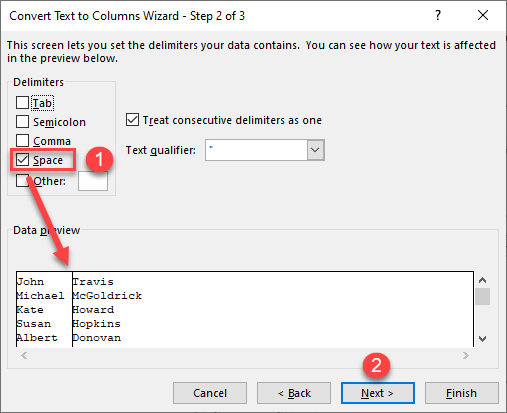Click the preview scroll right arrow
Viewport: 507px width, 413px height.
(466, 355)
